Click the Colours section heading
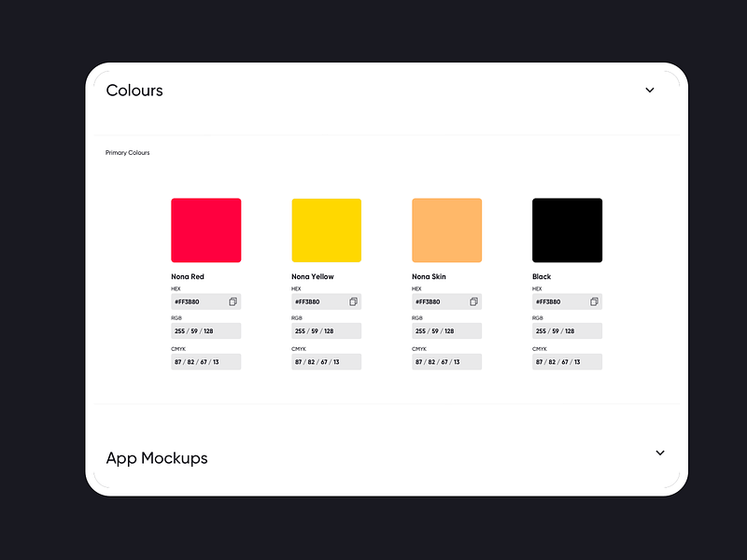Viewport: 747px width, 560px height. point(134,91)
